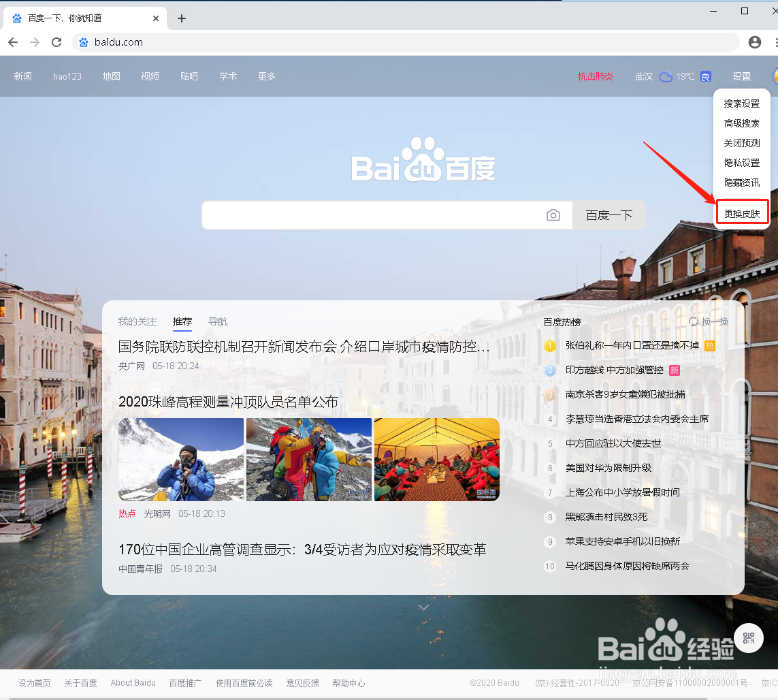
Task: Click the 换一换 refresh icon
Action: point(693,321)
